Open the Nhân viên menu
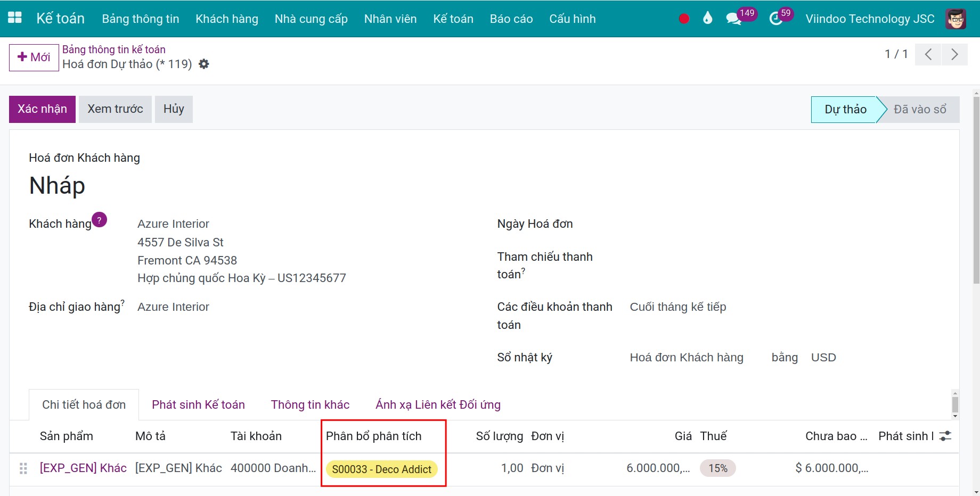The image size is (980, 496). (x=390, y=19)
